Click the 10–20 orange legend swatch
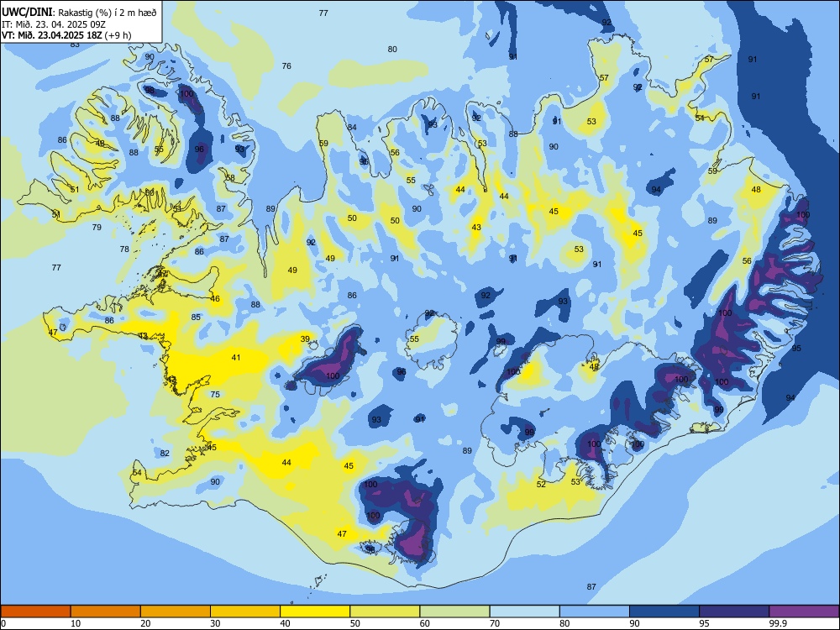 click(x=106, y=612)
